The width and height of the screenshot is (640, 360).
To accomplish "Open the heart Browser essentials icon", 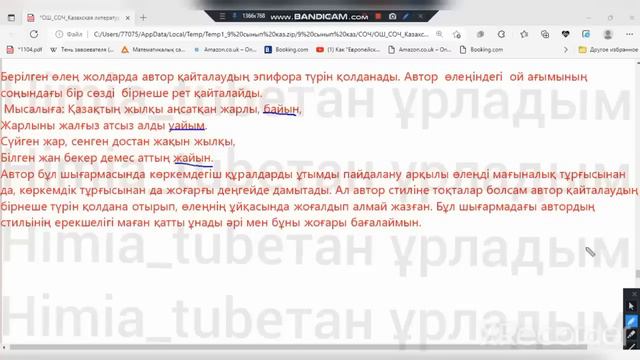I will tap(565, 34).
